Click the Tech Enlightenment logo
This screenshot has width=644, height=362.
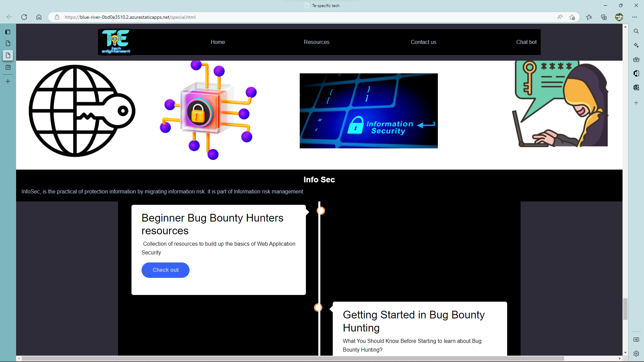click(116, 42)
